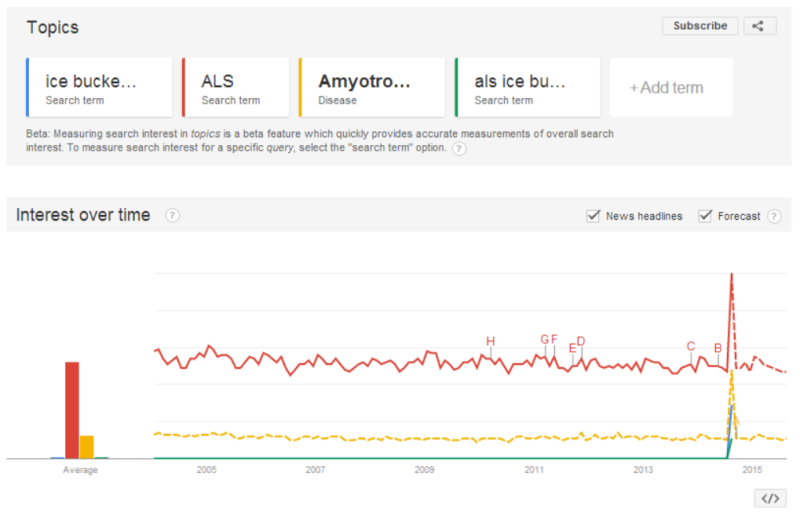Click news headline marker B on chart

[x=718, y=348]
